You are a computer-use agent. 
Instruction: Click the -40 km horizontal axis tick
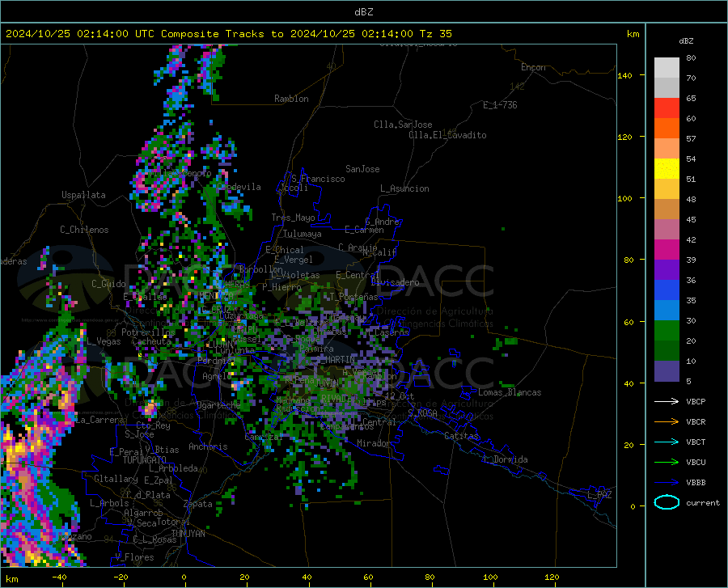coord(59,577)
